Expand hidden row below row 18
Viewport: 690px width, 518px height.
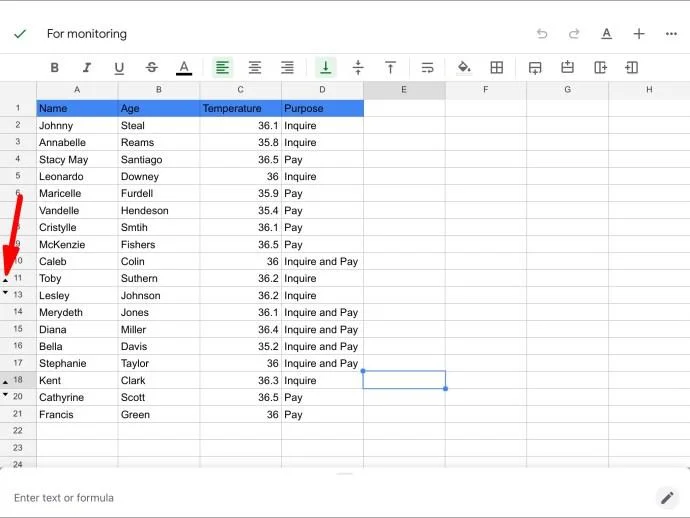click(5, 382)
